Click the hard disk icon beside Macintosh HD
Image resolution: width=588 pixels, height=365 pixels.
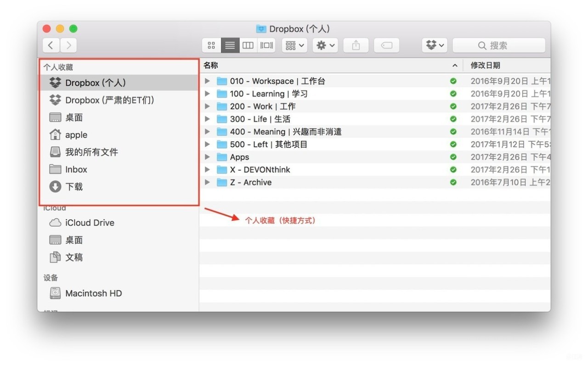coord(55,293)
